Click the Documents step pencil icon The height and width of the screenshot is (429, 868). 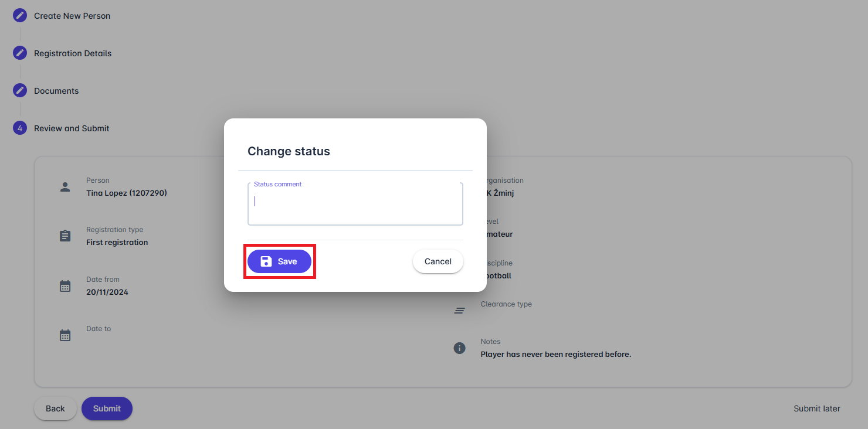[20, 91]
